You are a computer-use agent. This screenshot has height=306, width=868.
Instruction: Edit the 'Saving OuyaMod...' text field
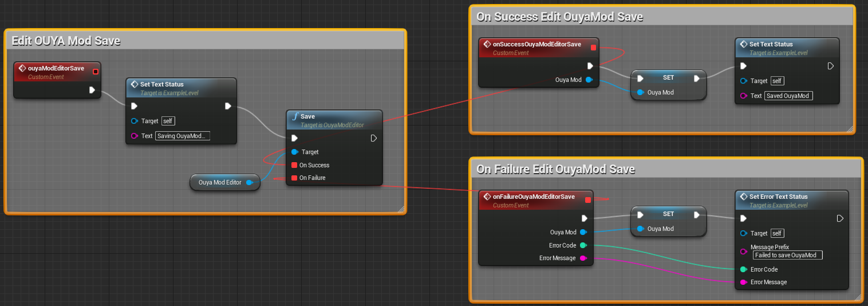183,136
